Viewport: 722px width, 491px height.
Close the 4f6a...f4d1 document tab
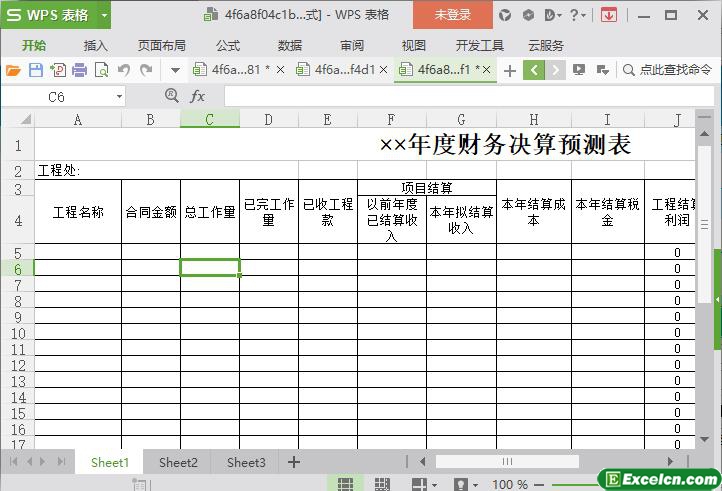tap(383, 70)
